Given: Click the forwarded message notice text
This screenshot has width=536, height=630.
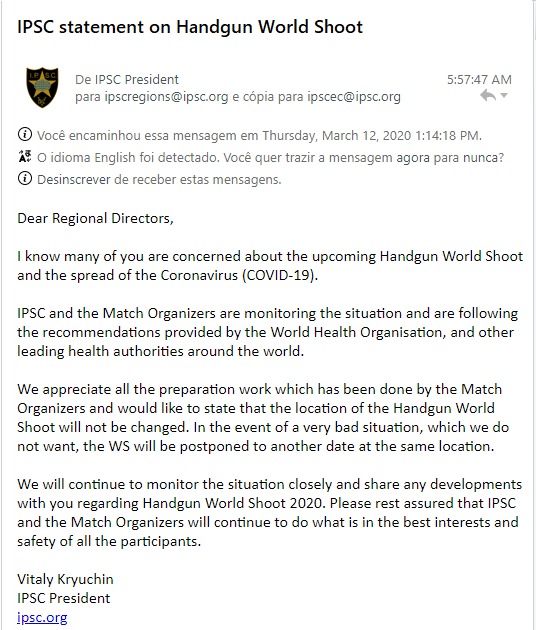Looking at the screenshot, I should 259,136.
